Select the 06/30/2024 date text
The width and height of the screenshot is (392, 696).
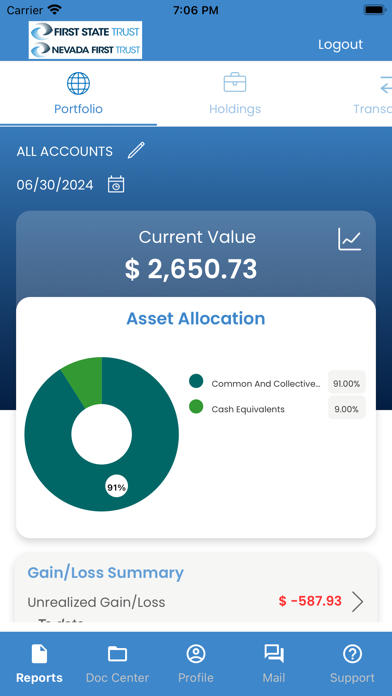[55, 185]
